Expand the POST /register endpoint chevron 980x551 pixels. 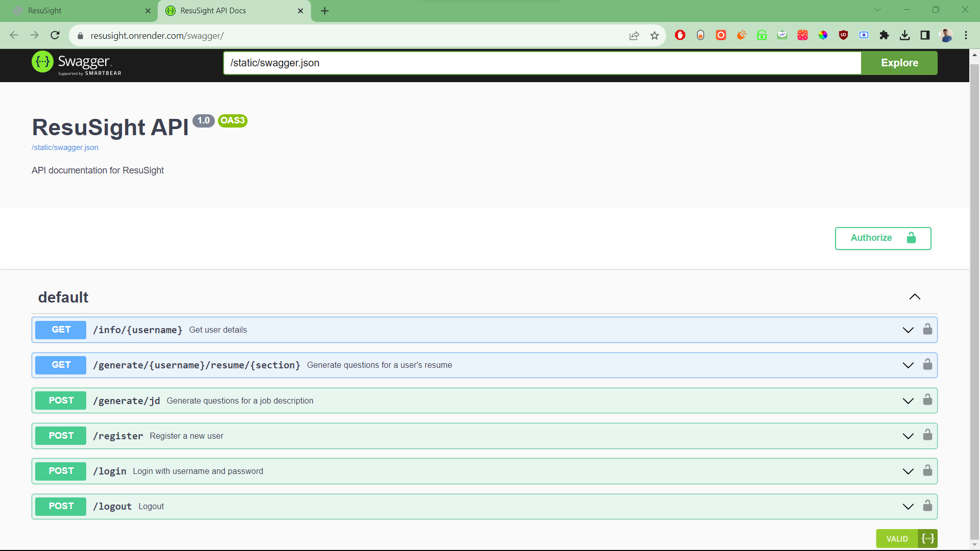(x=908, y=436)
